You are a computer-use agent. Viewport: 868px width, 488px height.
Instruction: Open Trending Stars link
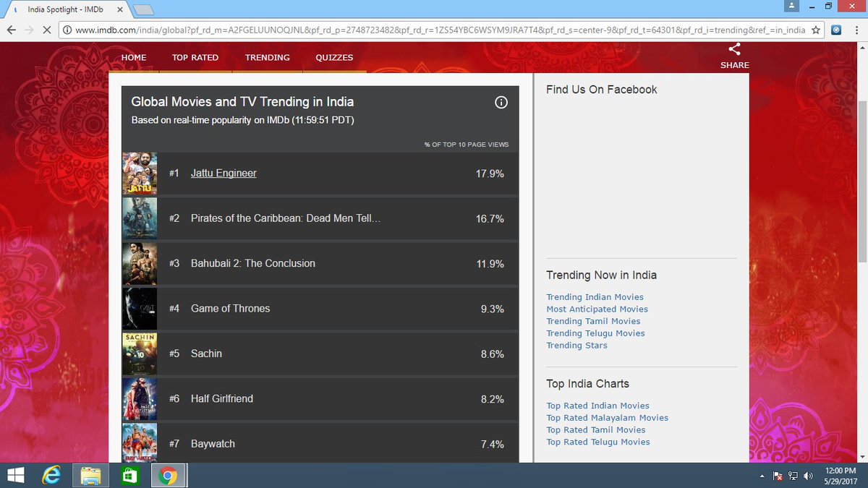576,346
